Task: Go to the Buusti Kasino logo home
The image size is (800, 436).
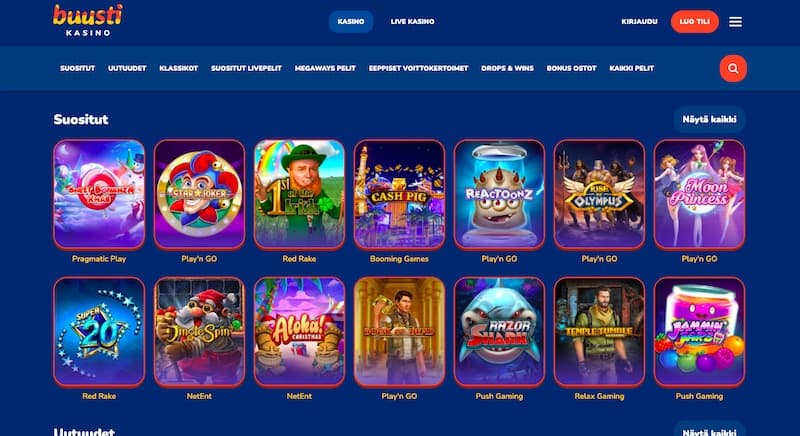Action: pyautogui.click(x=88, y=20)
